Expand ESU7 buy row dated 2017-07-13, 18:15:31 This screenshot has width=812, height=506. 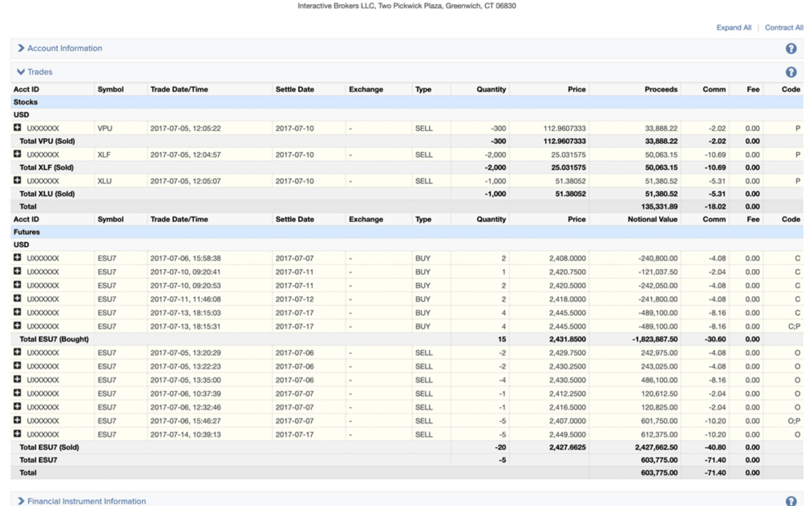[17, 326]
